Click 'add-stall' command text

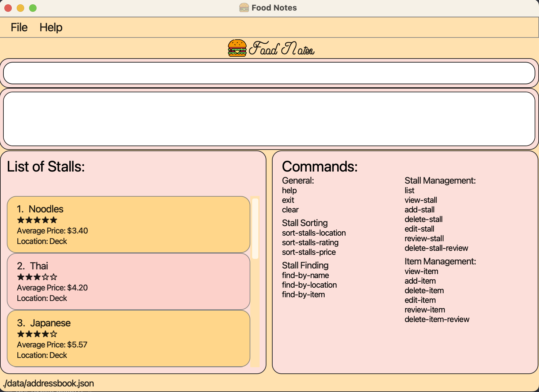click(x=419, y=210)
